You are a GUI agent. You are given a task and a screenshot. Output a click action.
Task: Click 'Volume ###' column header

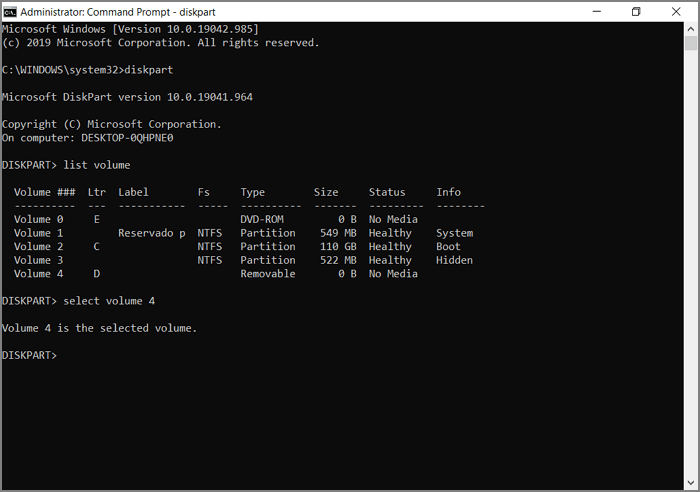pos(45,192)
